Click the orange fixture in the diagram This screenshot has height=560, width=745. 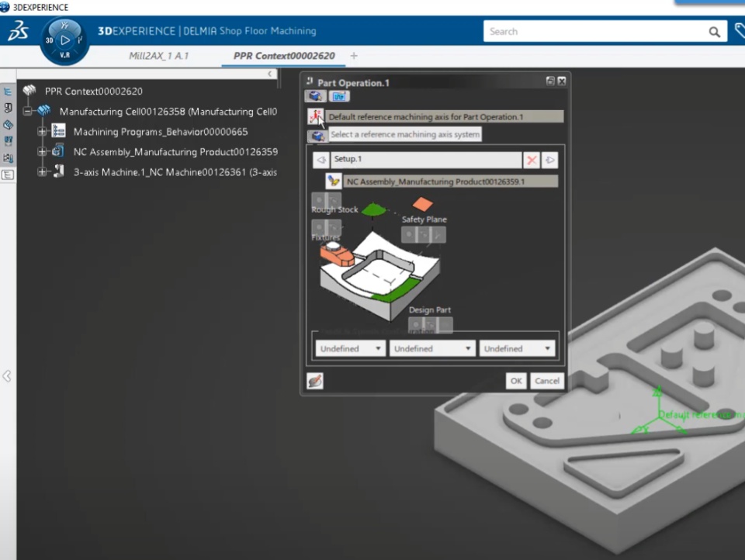click(336, 254)
